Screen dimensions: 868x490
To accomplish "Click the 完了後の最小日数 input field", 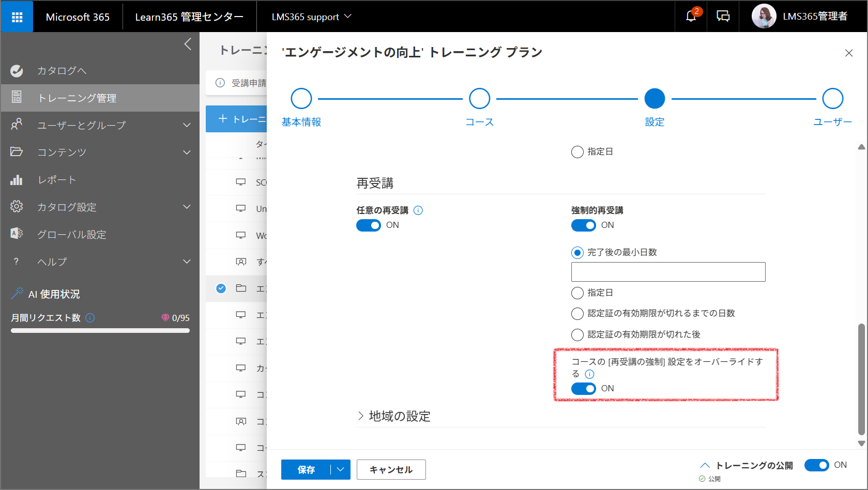I will click(x=668, y=272).
